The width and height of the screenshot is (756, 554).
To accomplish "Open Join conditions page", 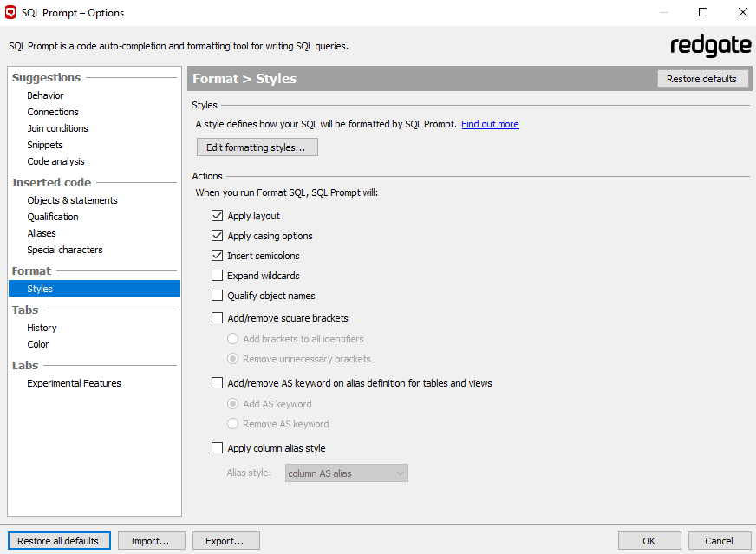I will pyautogui.click(x=57, y=128).
